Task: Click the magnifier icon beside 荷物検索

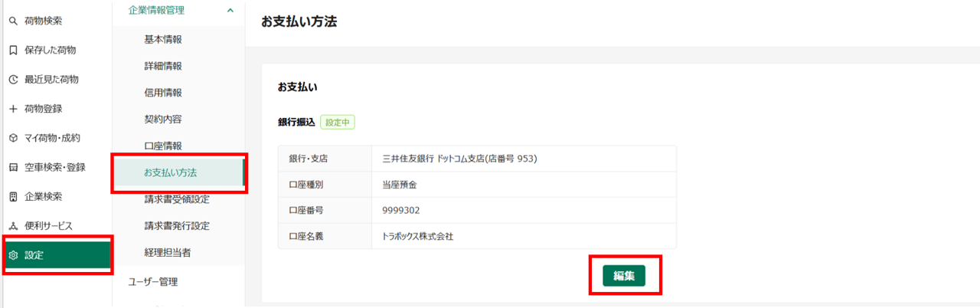Action: pyautogui.click(x=12, y=21)
